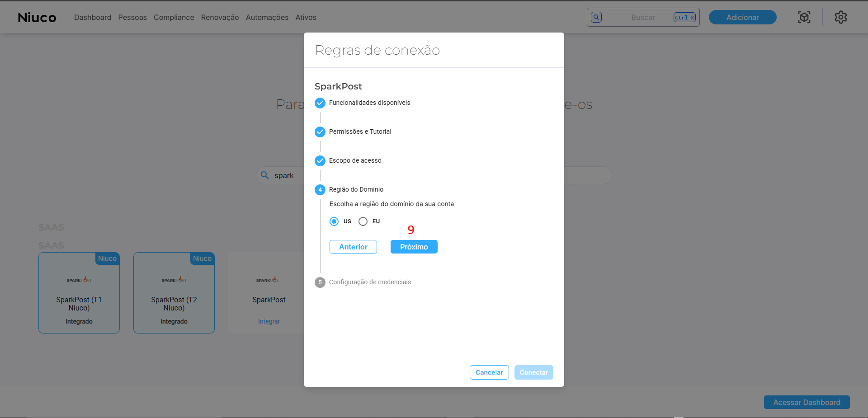Open the cube scan icon in header
This screenshot has height=418, width=868.
804,17
